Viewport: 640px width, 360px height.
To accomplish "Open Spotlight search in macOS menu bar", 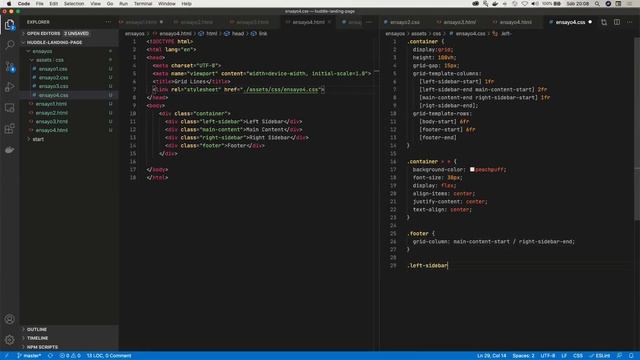I will click(597, 4).
